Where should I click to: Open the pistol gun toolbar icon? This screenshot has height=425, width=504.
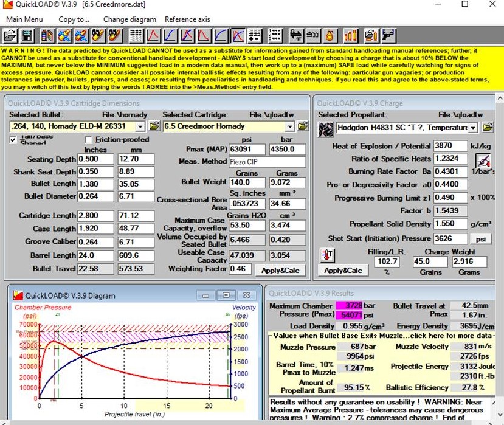click(x=388, y=35)
